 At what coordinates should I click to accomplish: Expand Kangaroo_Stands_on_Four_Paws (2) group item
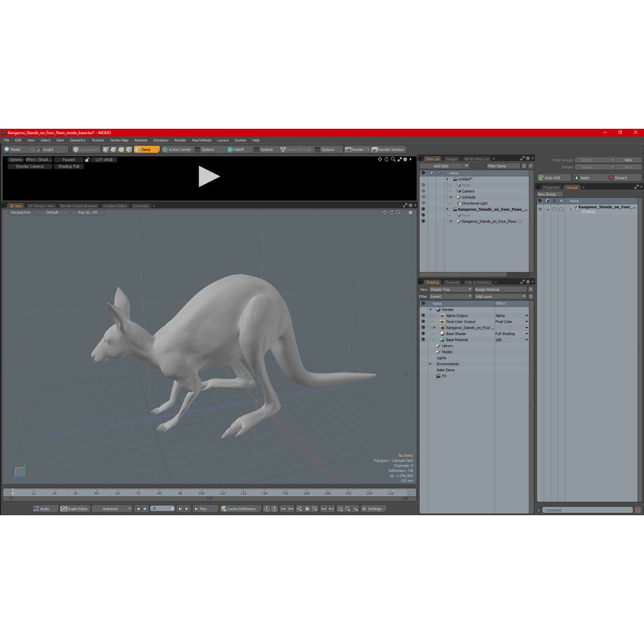pos(451,221)
